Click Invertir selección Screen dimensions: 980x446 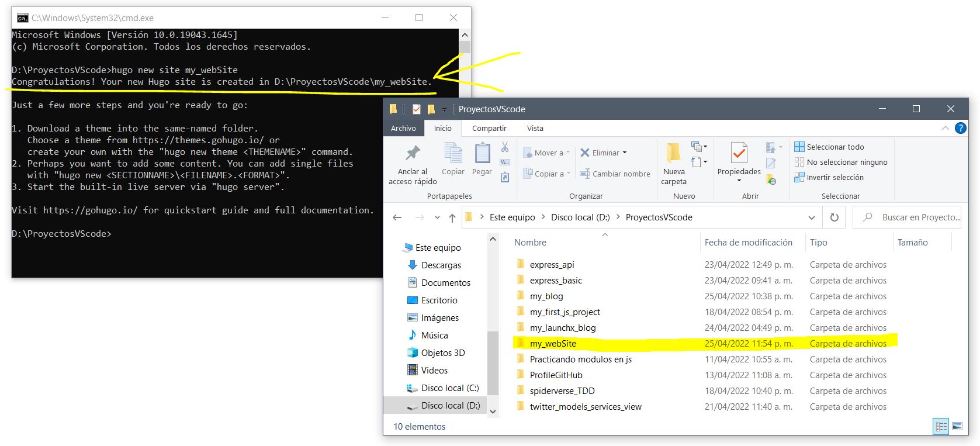(829, 177)
